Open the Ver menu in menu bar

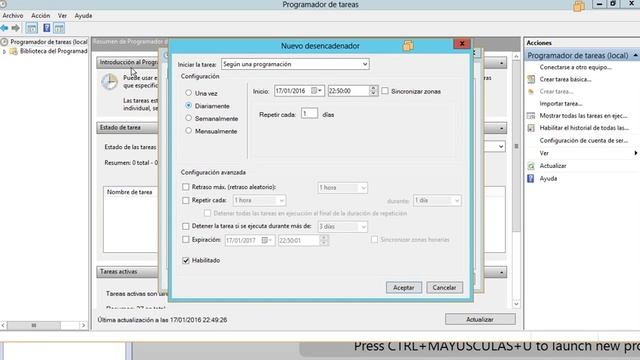point(62,16)
